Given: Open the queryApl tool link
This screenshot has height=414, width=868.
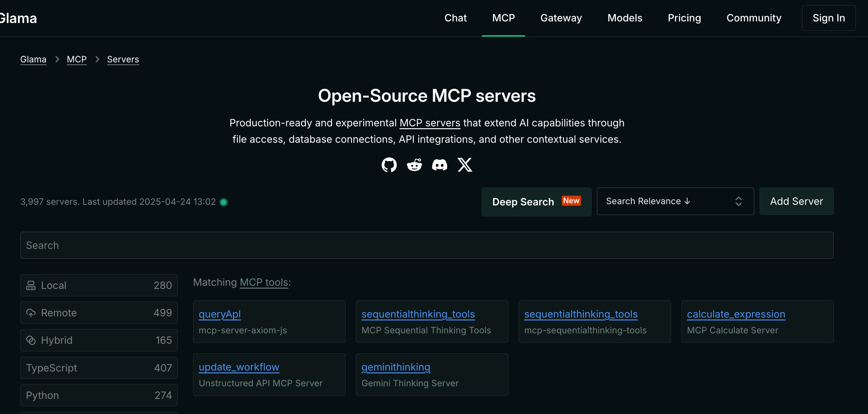Looking at the screenshot, I should point(219,314).
